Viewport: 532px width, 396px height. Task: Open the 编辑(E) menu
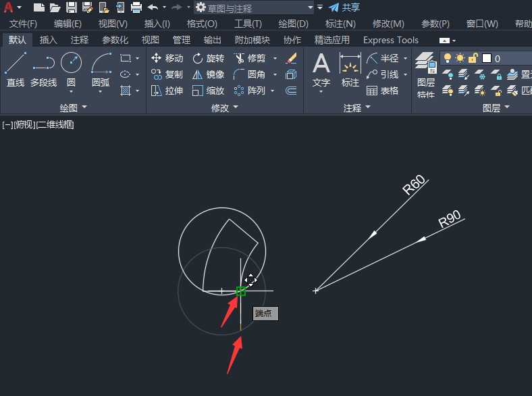coord(68,24)
